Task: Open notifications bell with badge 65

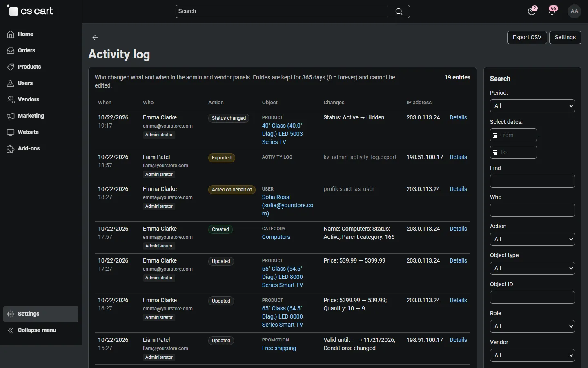Action: 552,11
